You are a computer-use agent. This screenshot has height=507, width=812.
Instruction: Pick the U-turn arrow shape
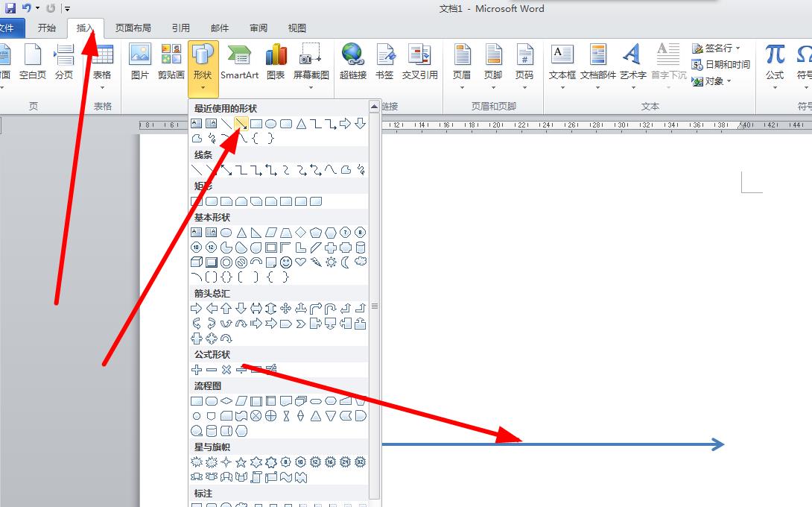tap(331, 309)
